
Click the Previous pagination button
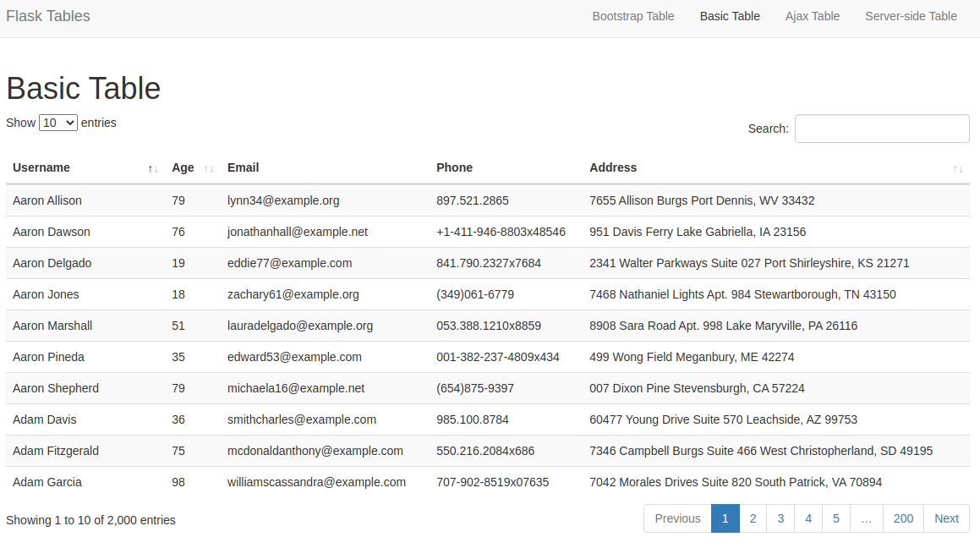pyautogui.click(x=677, y=518)
